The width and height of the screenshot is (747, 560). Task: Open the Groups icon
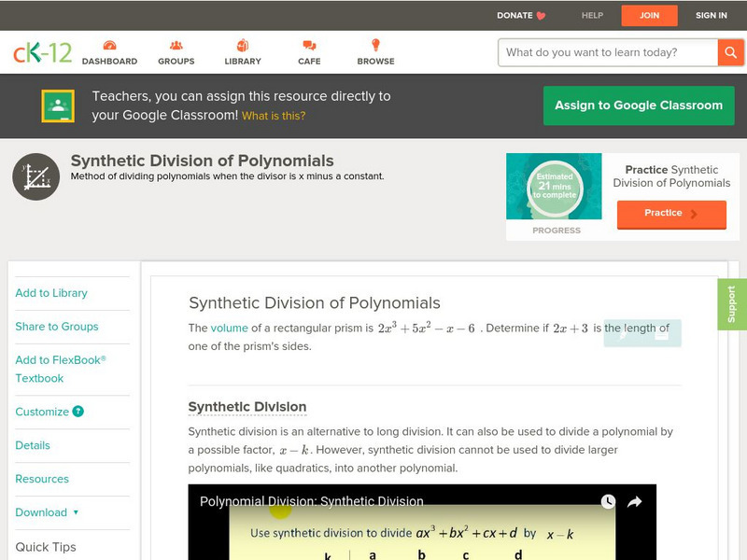(x=176, y=46)
